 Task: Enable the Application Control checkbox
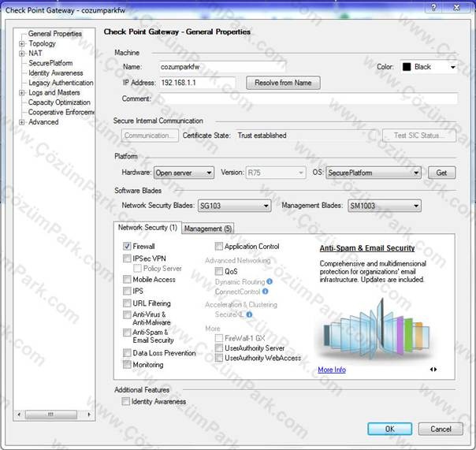point(219,246)
